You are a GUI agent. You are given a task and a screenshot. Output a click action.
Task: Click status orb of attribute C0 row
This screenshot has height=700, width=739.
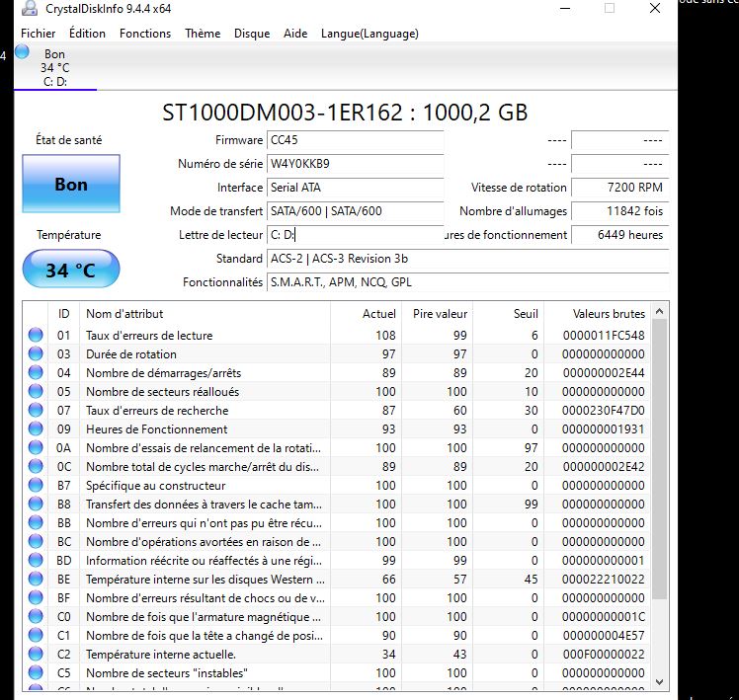[36, 617]
